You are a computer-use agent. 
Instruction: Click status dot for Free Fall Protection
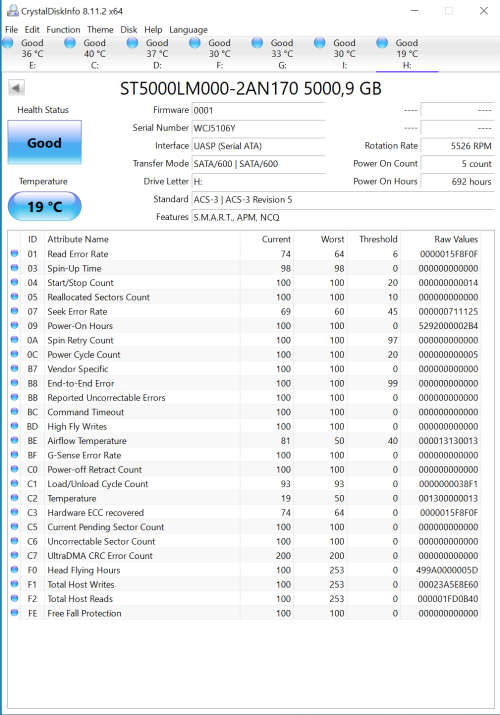15,613
